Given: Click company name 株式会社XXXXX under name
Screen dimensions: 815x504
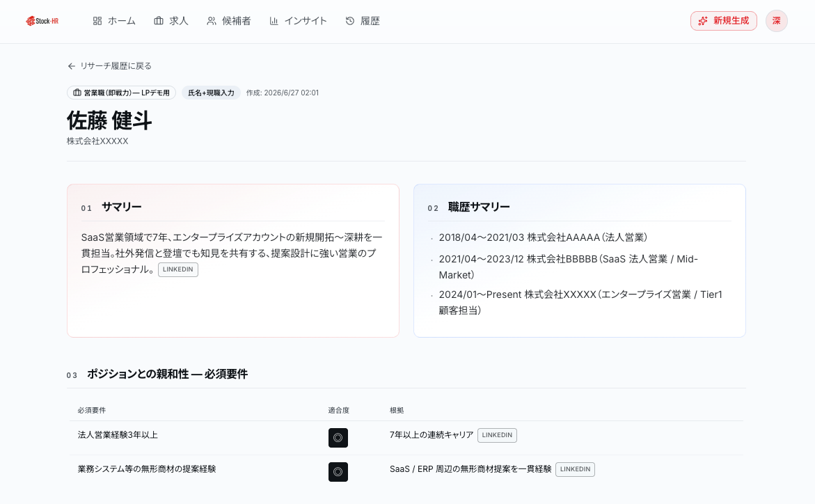Looking at the screenshot, I should point(97,141).
